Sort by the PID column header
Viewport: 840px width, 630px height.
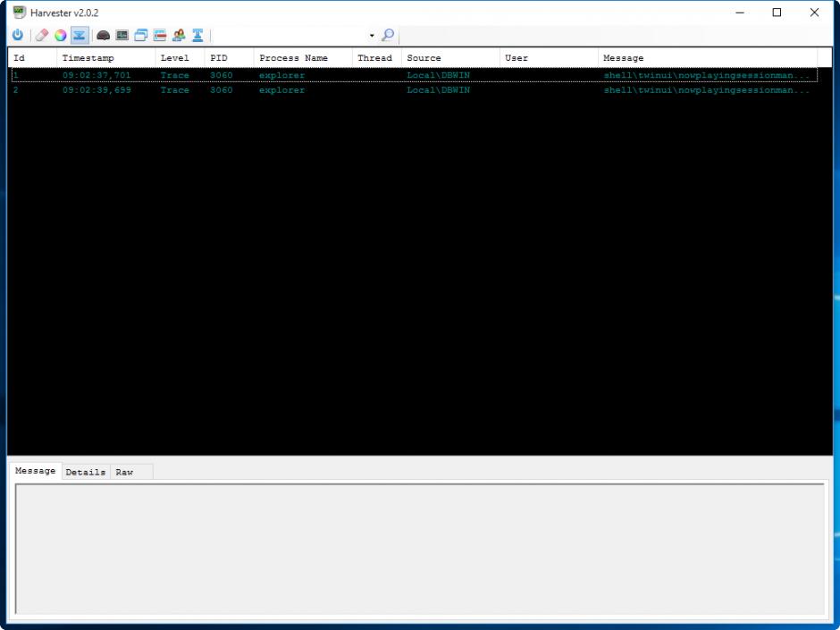pyautogui.click(x=229, y=58)
